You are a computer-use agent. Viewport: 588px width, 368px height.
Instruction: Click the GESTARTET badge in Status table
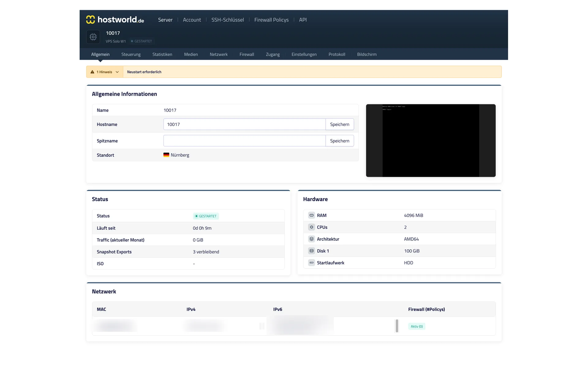click(206, 216)
